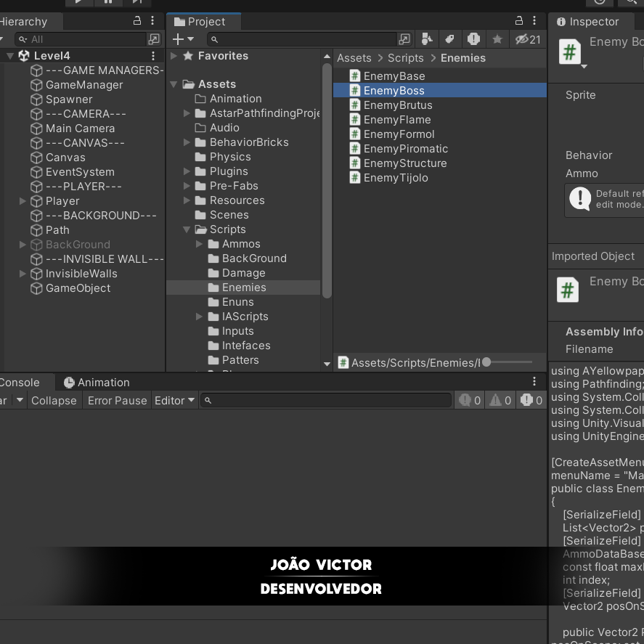Viewport: 644px width, 644px height.
Task: Click the Scripts breadcrumb
Action: click(x=405, y=58)
